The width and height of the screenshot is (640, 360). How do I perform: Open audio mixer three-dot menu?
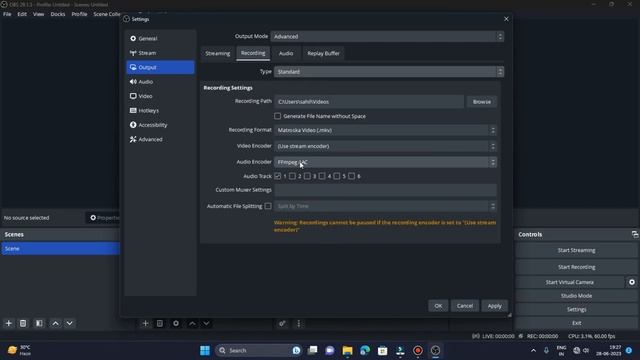point(298,323)
